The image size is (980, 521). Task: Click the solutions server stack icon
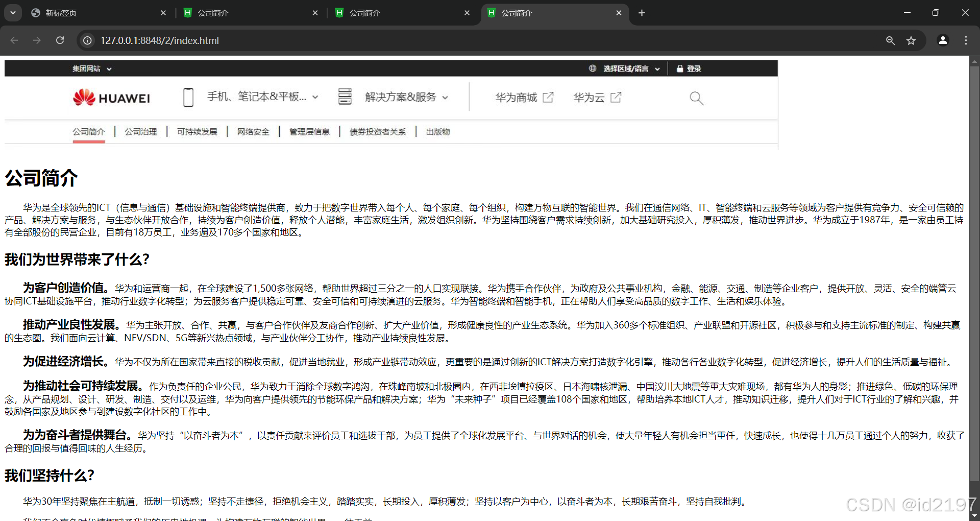coord(345,97)
